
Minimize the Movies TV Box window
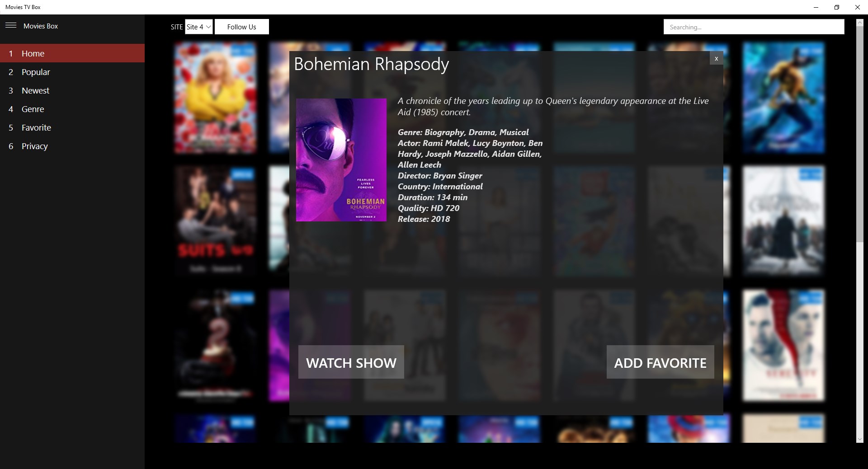pos(816,7)
